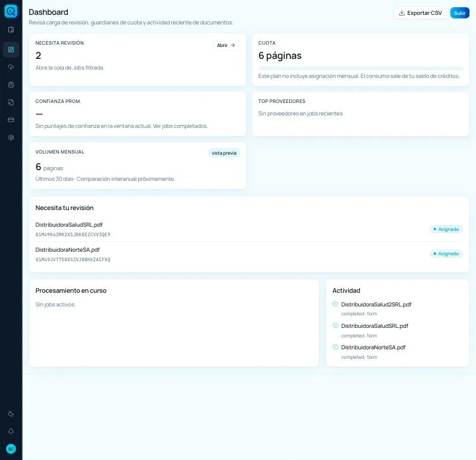
Task: Click the vista previa badge
Action: pos(224,153)
